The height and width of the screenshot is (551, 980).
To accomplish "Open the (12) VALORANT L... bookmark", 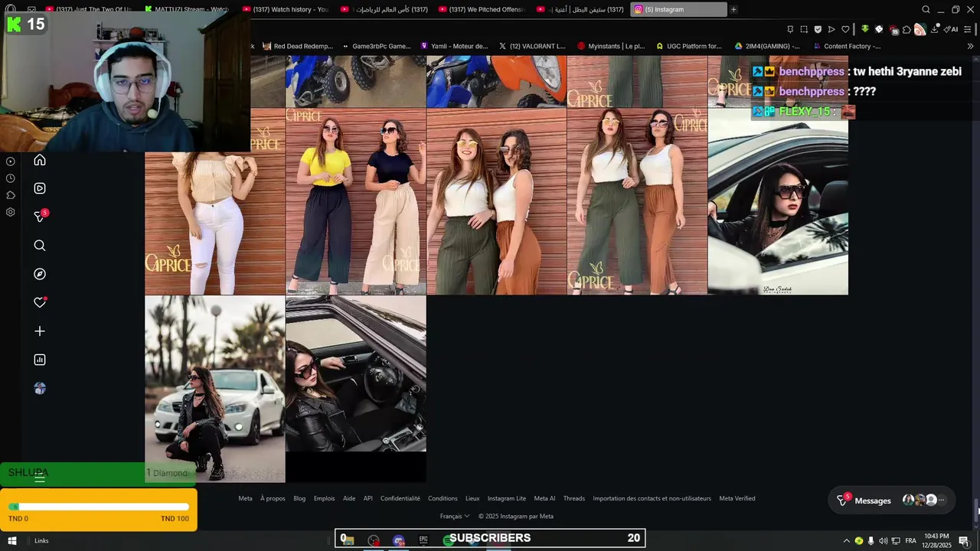I will [x=532, y=46].
